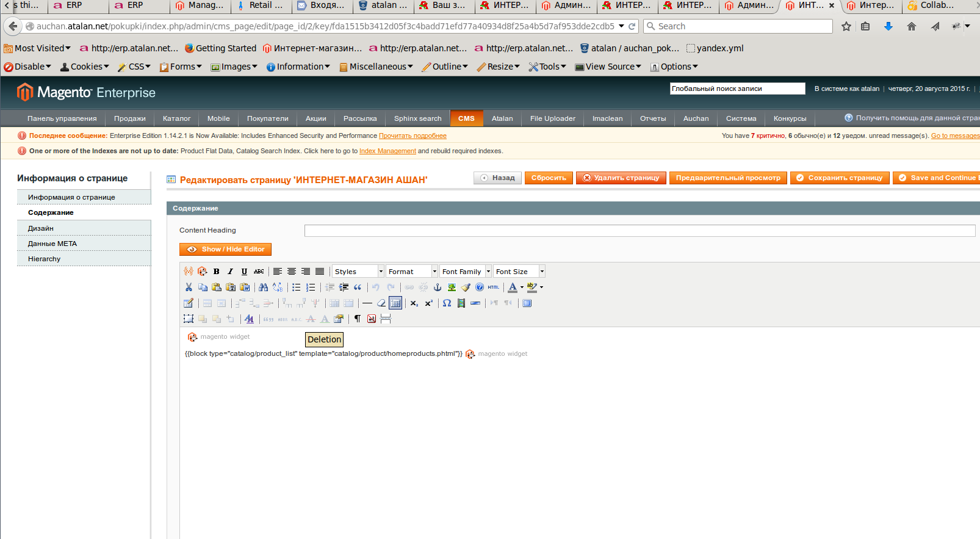The width and height of the screenshot is (980, 539).
Task: Expand background color picker arrow
Action: (x=541, y=287)
